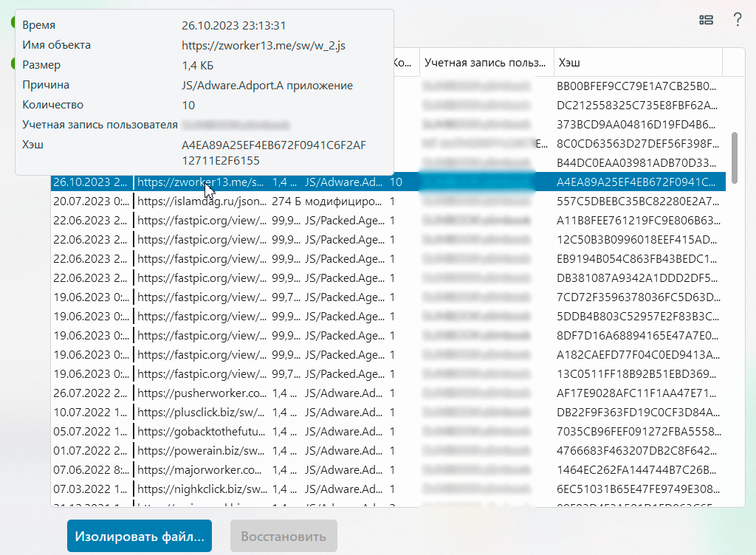The width and height of the screenshot is (756, 555).
Task: Select the islamdag.ru quarantine entry
Action: (x=201, y=201)
